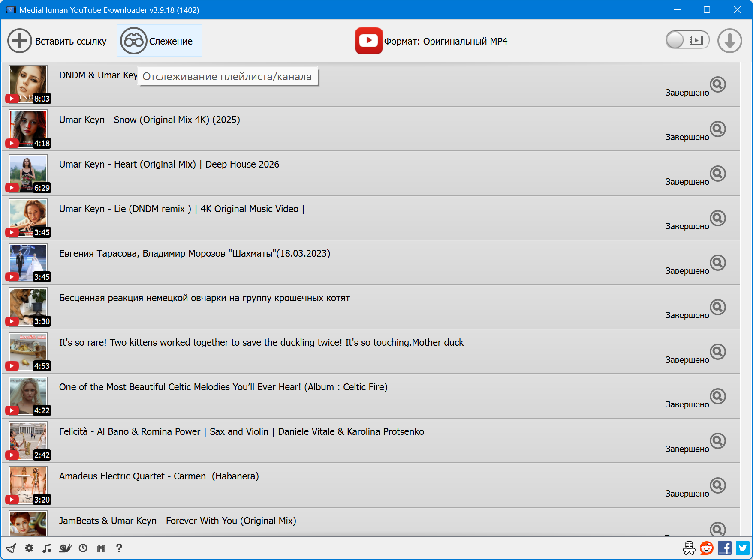
Task: Locate file for Евгения Тарасова "Шахматы" video
Action: [x=717, y=263]
